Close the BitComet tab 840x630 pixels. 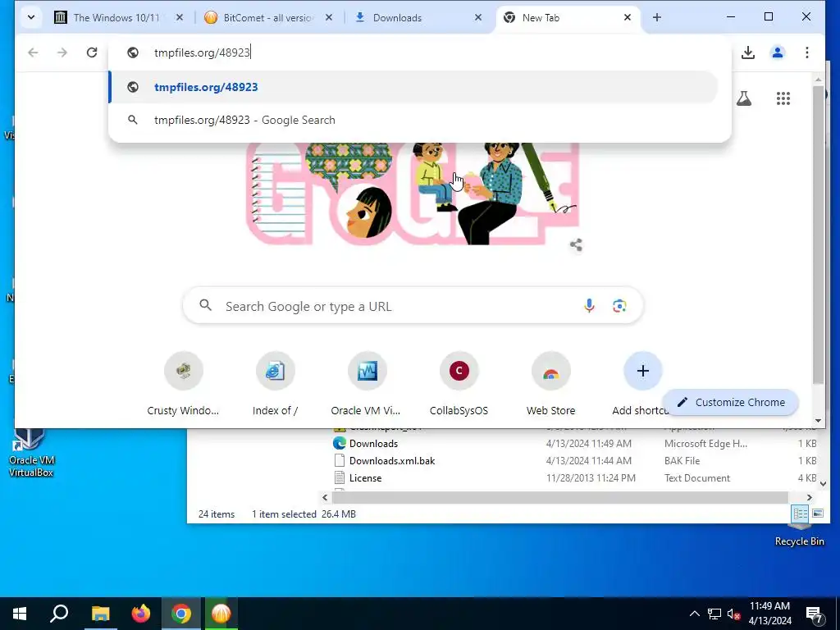point(329,18)
